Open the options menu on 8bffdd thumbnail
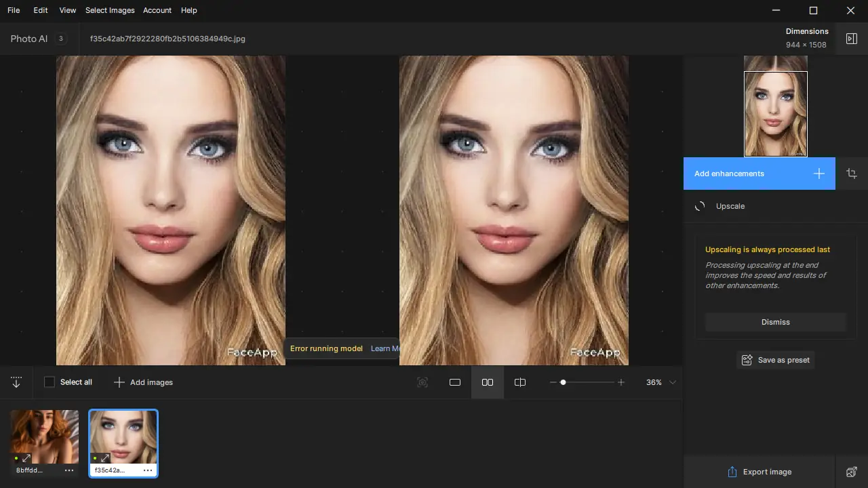The height and width of the screenshot is (488, 868). coord(68,470)
